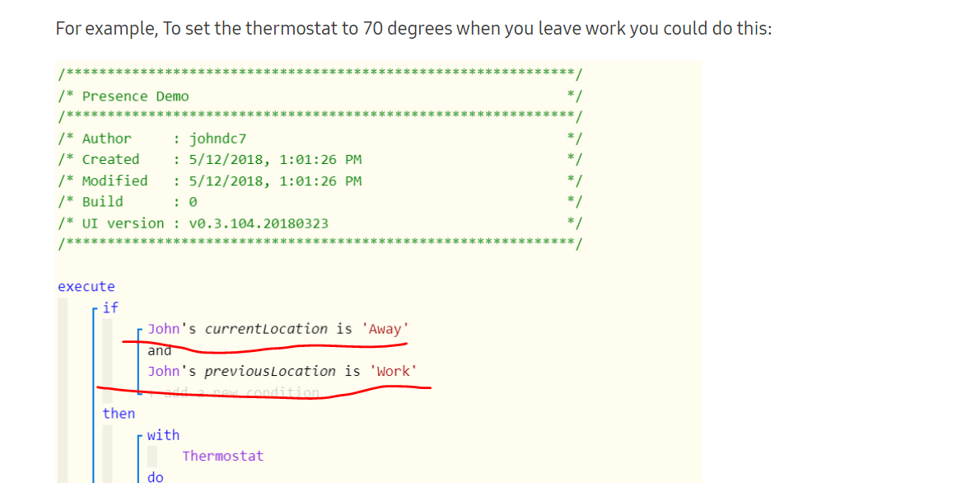Click the intro sentence about the thermostat
This screenshot has height=483, width=980.
point(413,29)
